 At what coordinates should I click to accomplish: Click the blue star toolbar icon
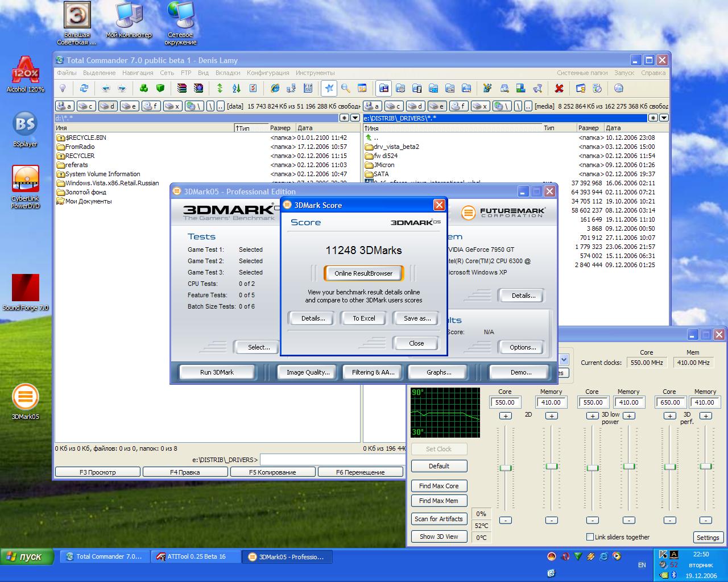(329, 88)
